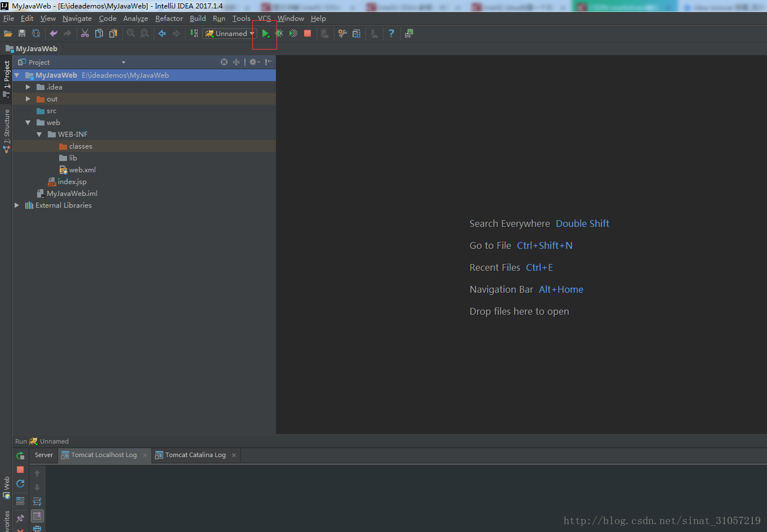
Task: Open the 'Unnamed' run configuration dropdown
Action: point(230,34)
